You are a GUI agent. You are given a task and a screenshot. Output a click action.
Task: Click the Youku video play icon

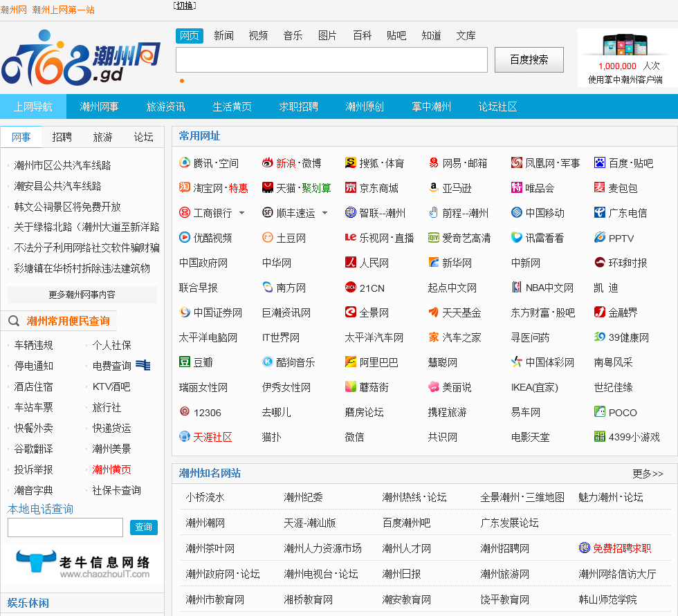(x=185, y=237)
